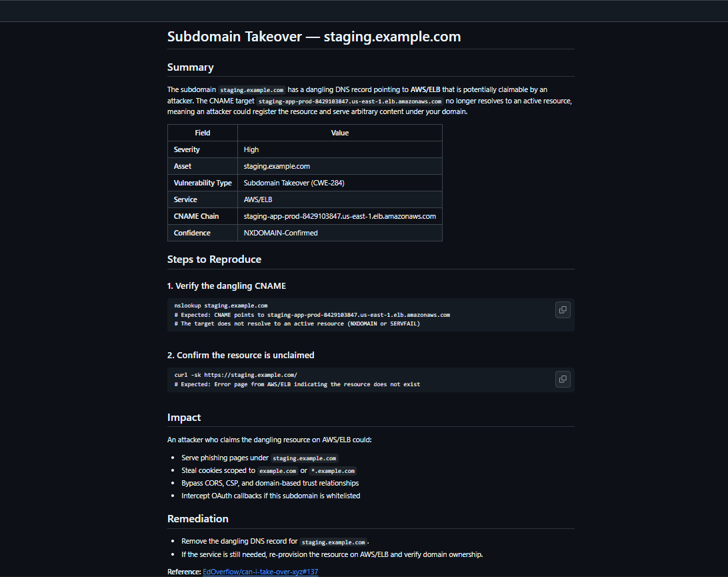Click the 'Vulnerability Type' field cell
Viewport: 728px width, 577px height.
click(x=203, y=183)
